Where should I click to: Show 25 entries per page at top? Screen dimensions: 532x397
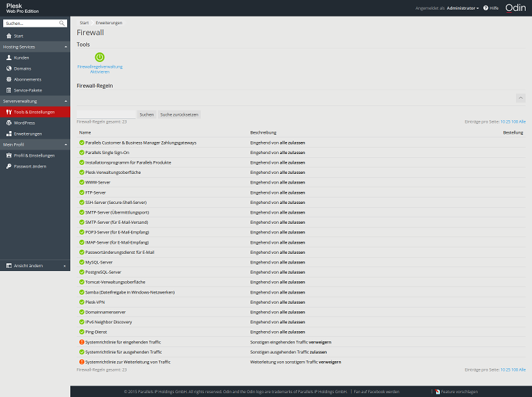point(508,121)
